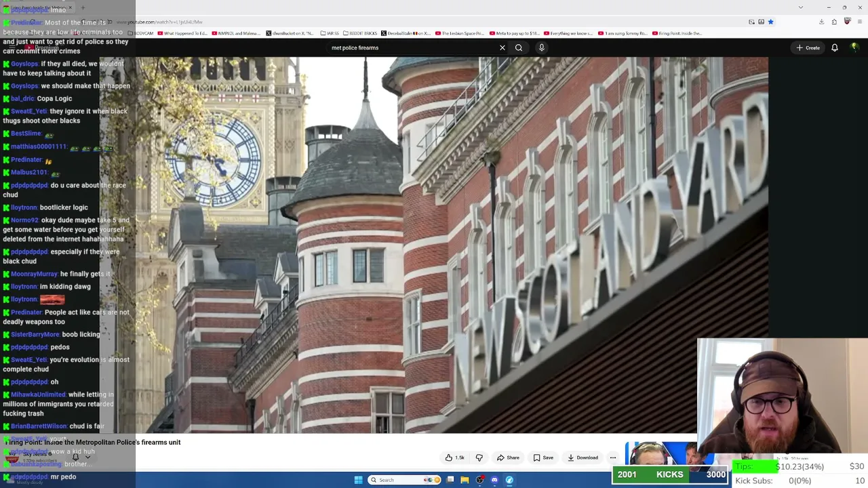The width and height of the screenshot is (868, 488).
Task: Click chat username BestSlime
Action: click(26, 134)
